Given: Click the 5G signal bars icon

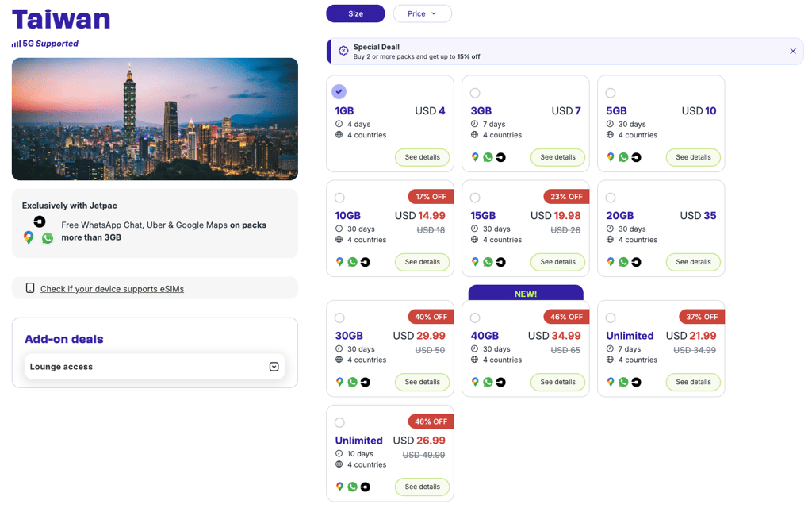Looking at the screenshot, I should click(x=17, y=44).
